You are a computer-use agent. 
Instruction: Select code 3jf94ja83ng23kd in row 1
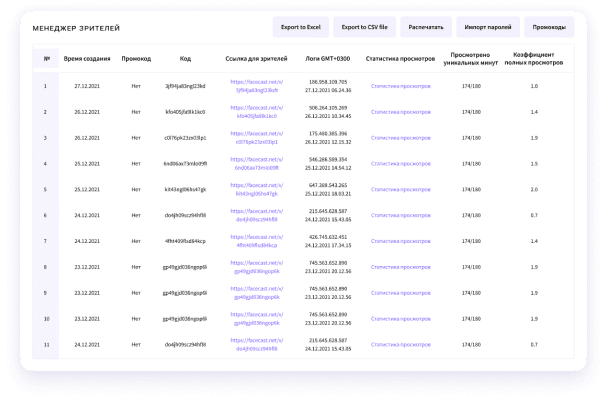point(184,86)
